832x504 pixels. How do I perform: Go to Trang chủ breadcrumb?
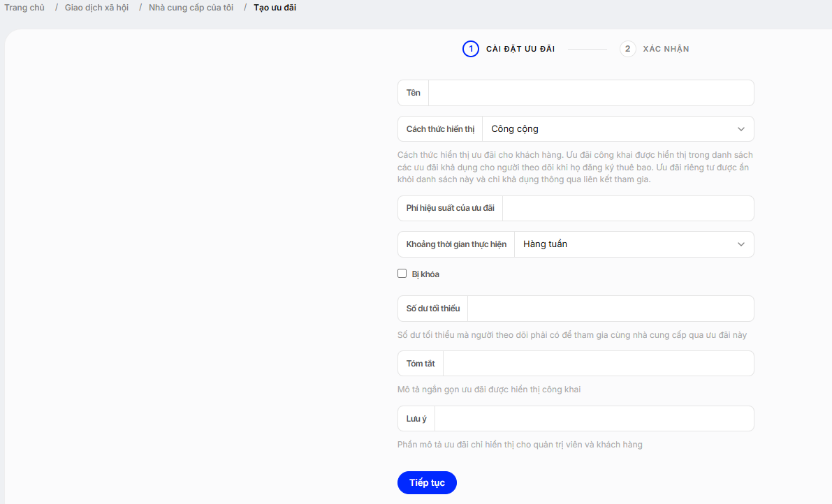point(24,8)
